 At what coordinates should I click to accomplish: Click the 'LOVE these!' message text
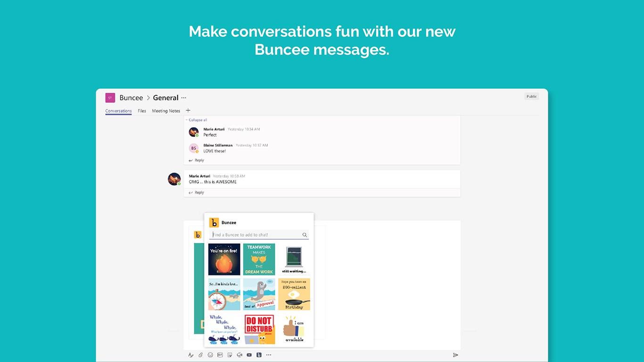(215, 151)
